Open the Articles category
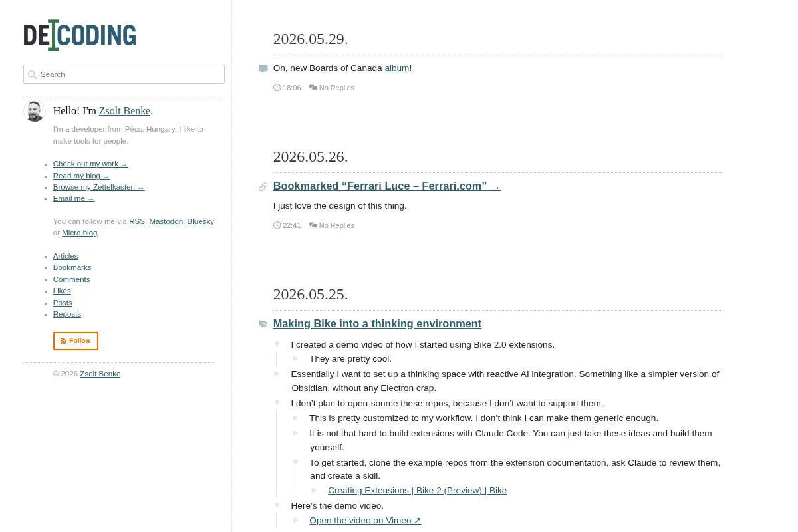Image resolution: width=798 pixels, height=532 pixels. (66, 256)
